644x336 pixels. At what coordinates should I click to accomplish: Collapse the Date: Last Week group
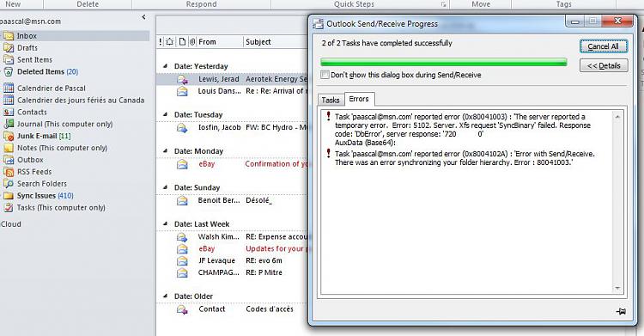click(165, 223)
